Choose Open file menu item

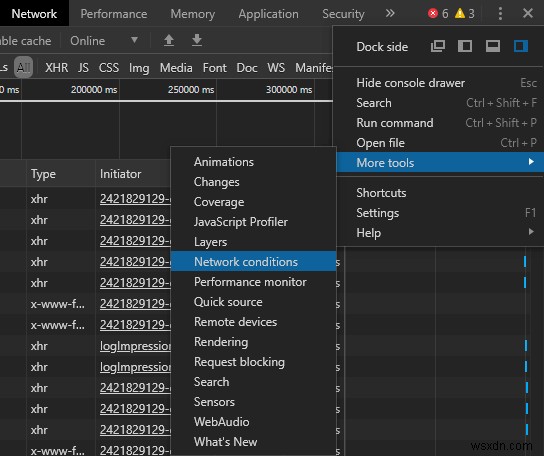tap(440, 143)
